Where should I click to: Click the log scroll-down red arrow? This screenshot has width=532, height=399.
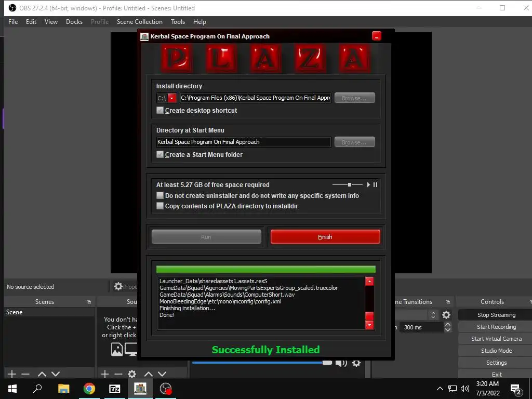click(x=369, y=325)
